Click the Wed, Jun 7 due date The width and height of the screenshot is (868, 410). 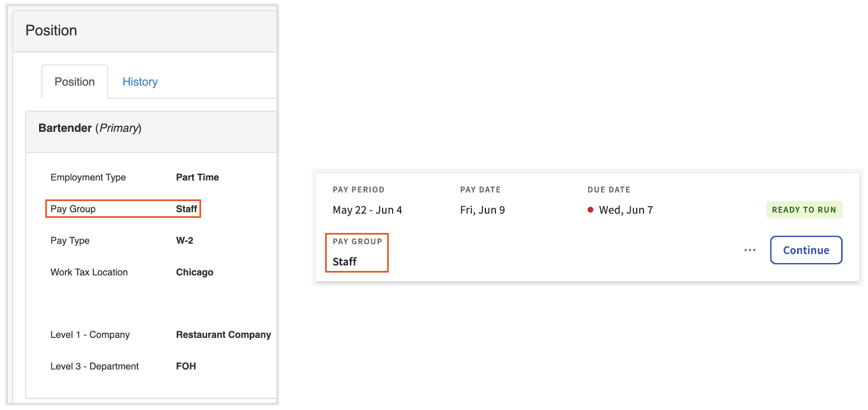pyautogui.click(x=626, y=210)
